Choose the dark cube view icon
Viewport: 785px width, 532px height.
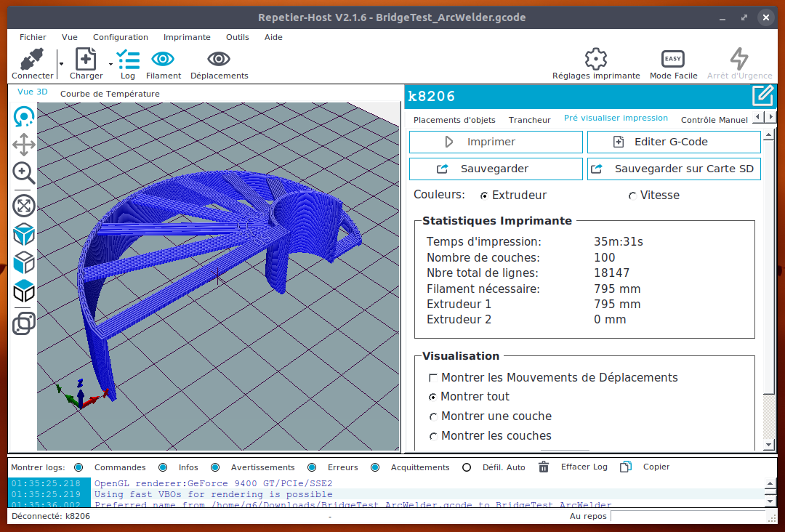point(23,291)
